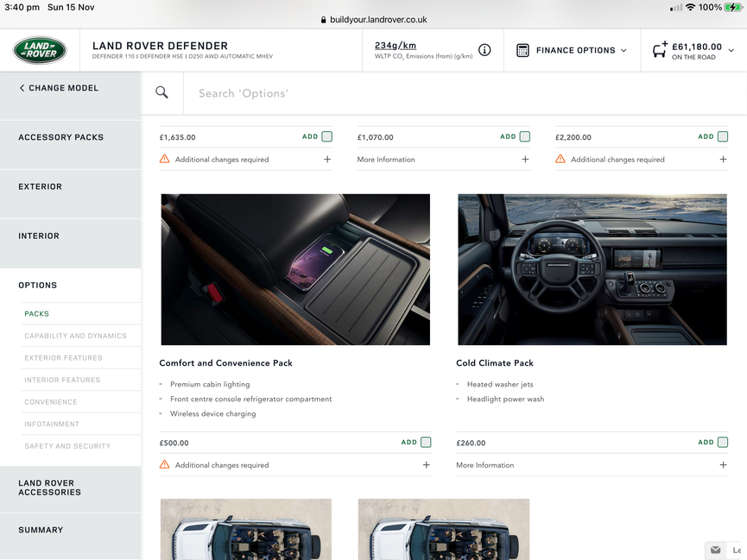Click the 3:40 pm clock in status bar

click(22, 7)
